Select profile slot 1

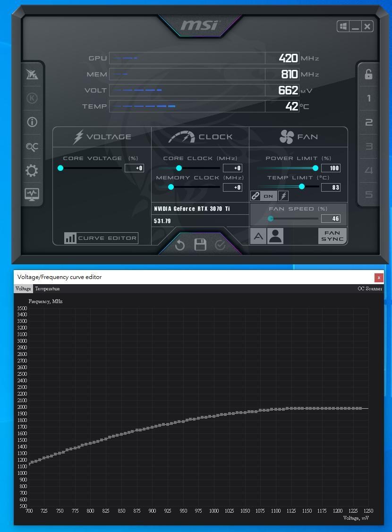pos(368,99)
